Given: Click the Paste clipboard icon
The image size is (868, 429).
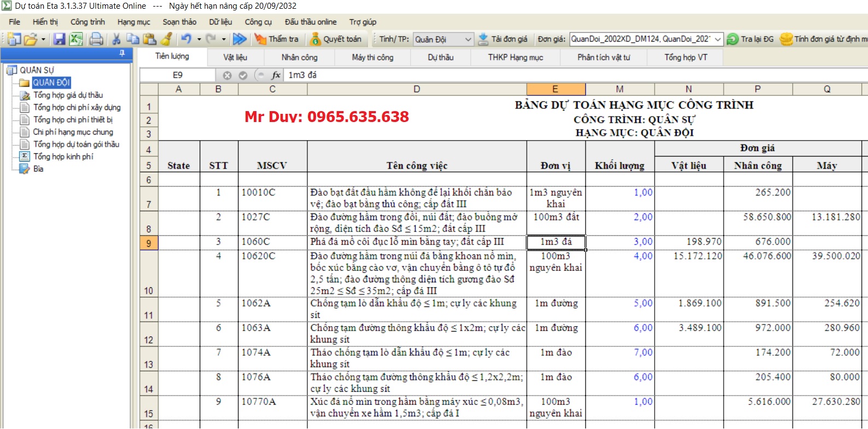Looking at the screenshot, I should click(x=149, y=39).
